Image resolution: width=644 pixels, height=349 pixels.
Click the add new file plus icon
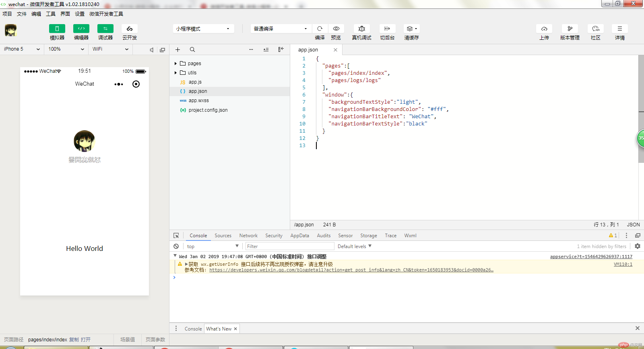click(x=178, y=49)
